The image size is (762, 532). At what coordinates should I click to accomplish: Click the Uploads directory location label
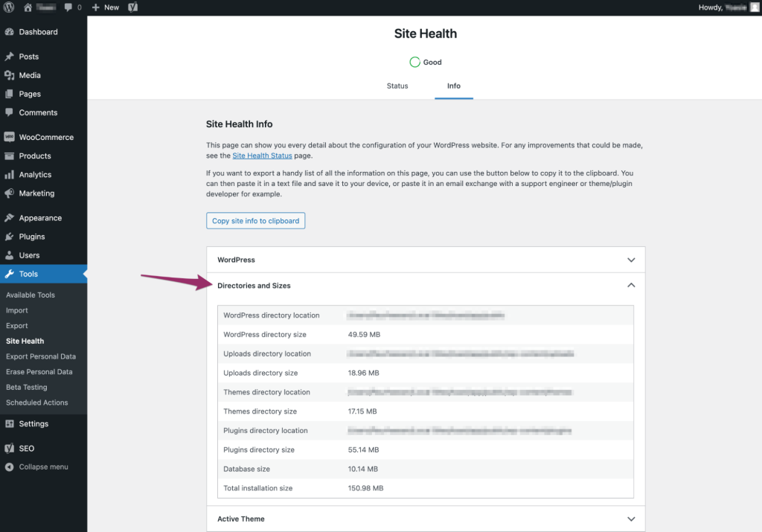coord(267,353)
